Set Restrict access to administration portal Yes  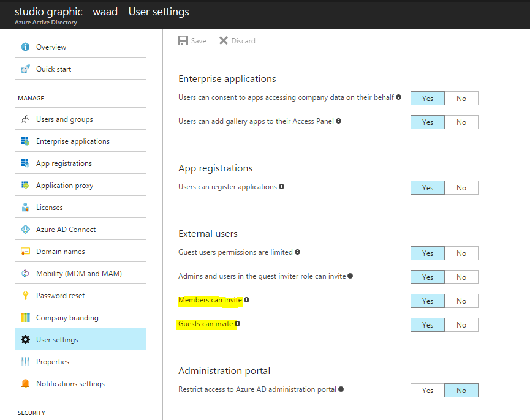(428, 390)
